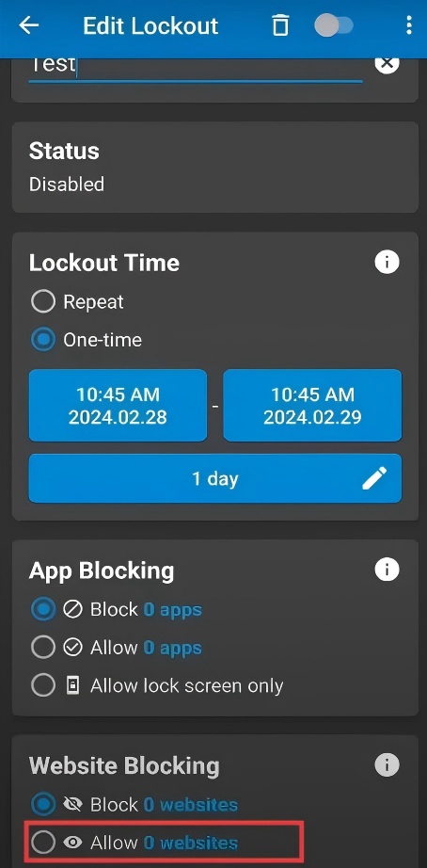427x868 pixels.
Task: Choose Allow lock screen only option
Action: [43, 686]
